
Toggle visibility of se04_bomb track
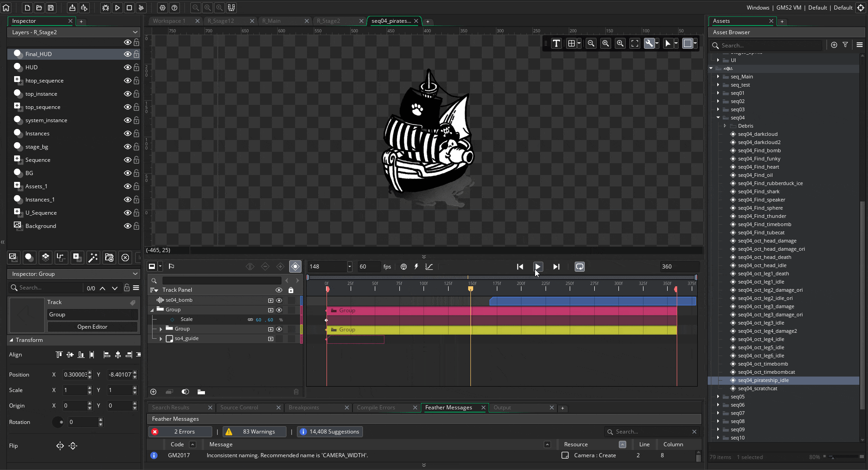[279, 300]
